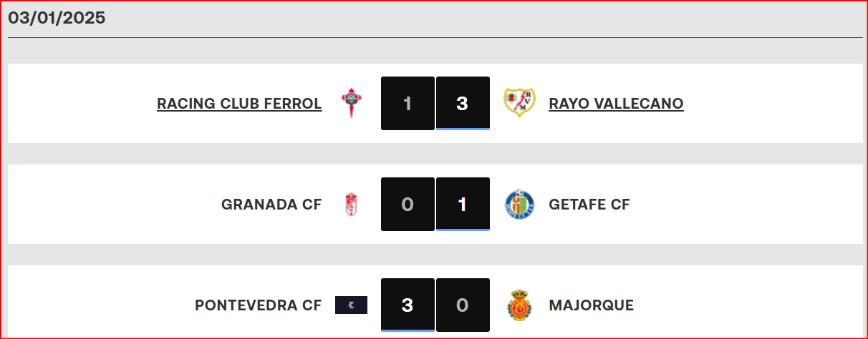This screenshot has height=339, width=868.
Task: Click the 03/01/2025 date heading
Action: pyautogui.click(x=57, y=18)
